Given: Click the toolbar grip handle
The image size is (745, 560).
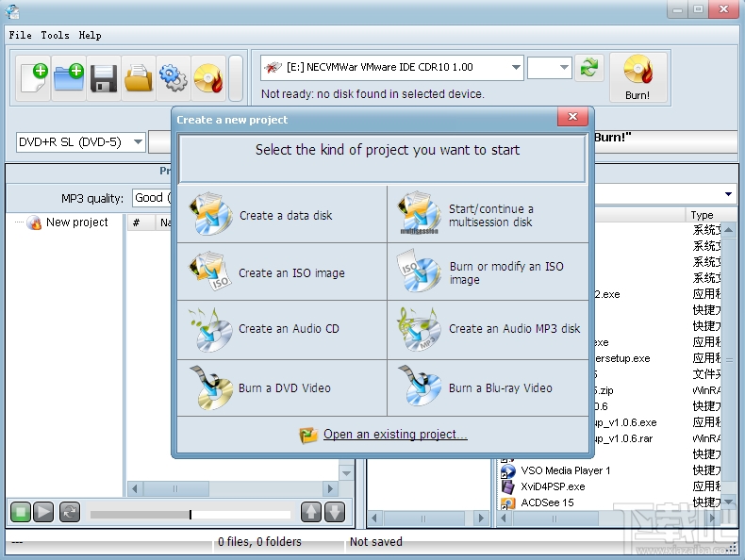Looking at the screenshot, I should pyautogui.click(x=236, y=78).
